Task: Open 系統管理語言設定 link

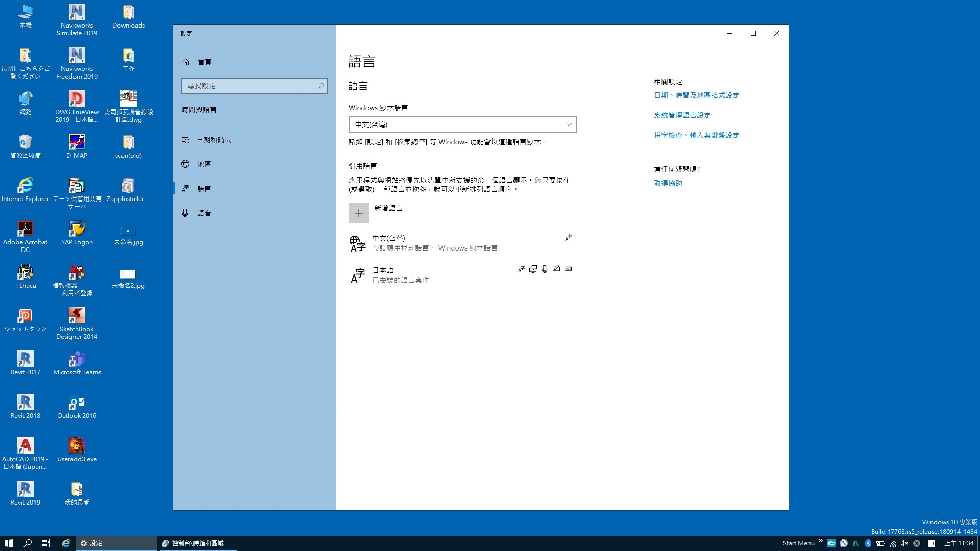Action: [682, 115]
